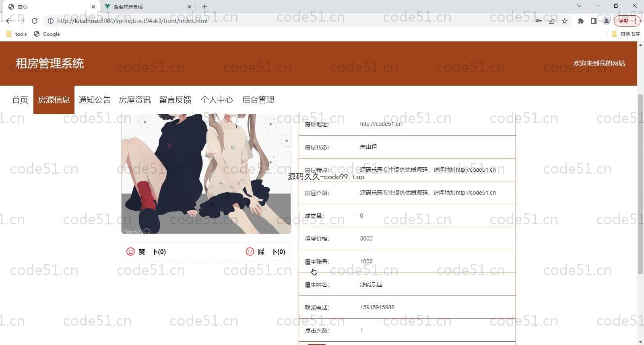Close the 后台管理系统 browser tab
The height and width of the screenshot is (345, 644).
(190, 7)
